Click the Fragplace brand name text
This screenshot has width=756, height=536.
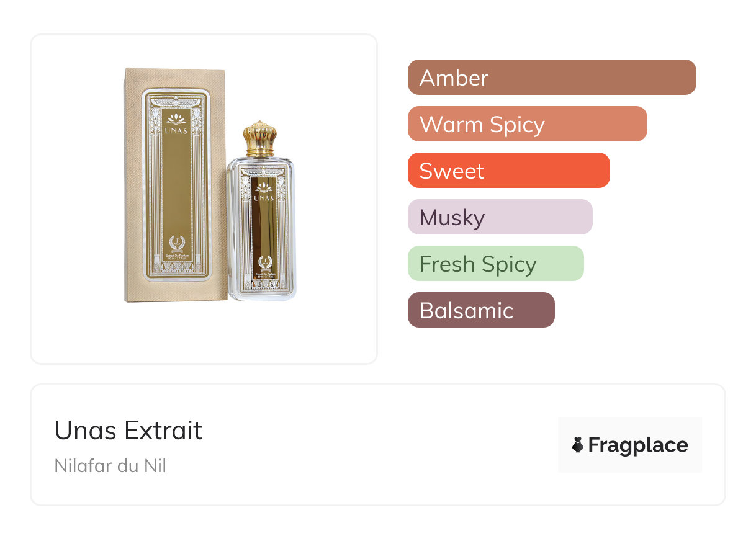click(x=638, y=445)
